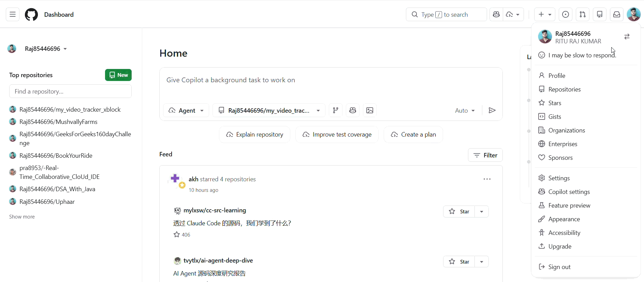644x282 pixels.
Task: Open Pull requests icon in header
Action: [x=583, y=14]
